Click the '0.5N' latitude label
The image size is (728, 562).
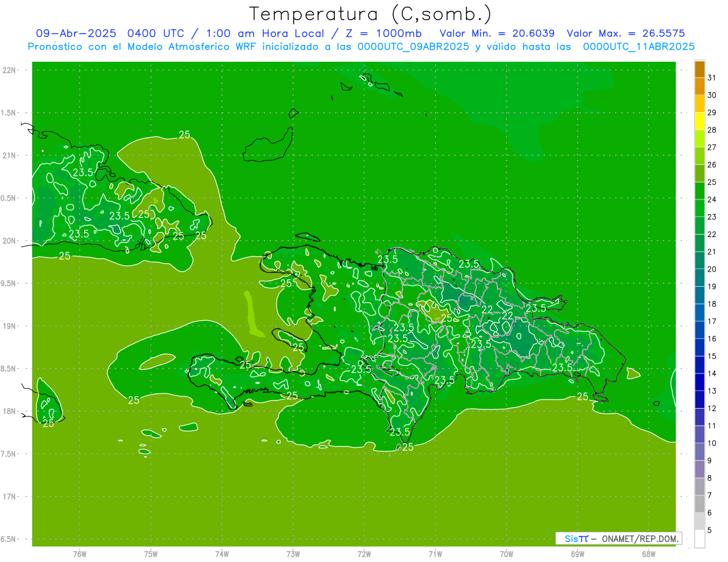(x=9, y=198)
